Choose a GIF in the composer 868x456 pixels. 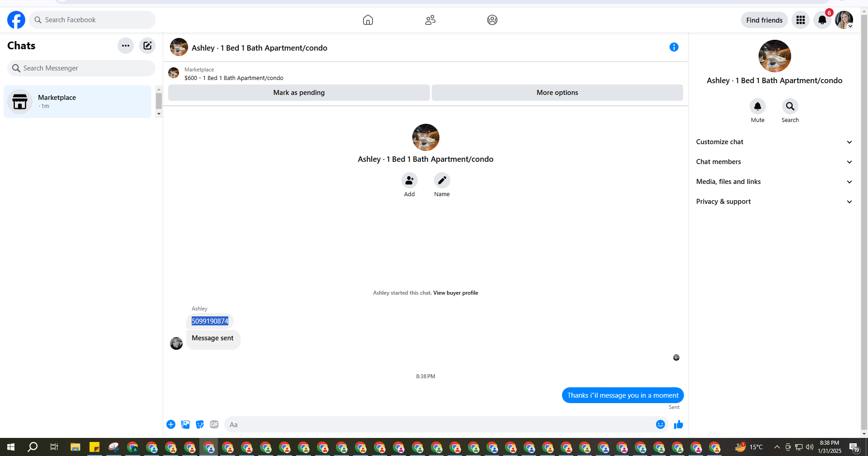coord(214,424)
